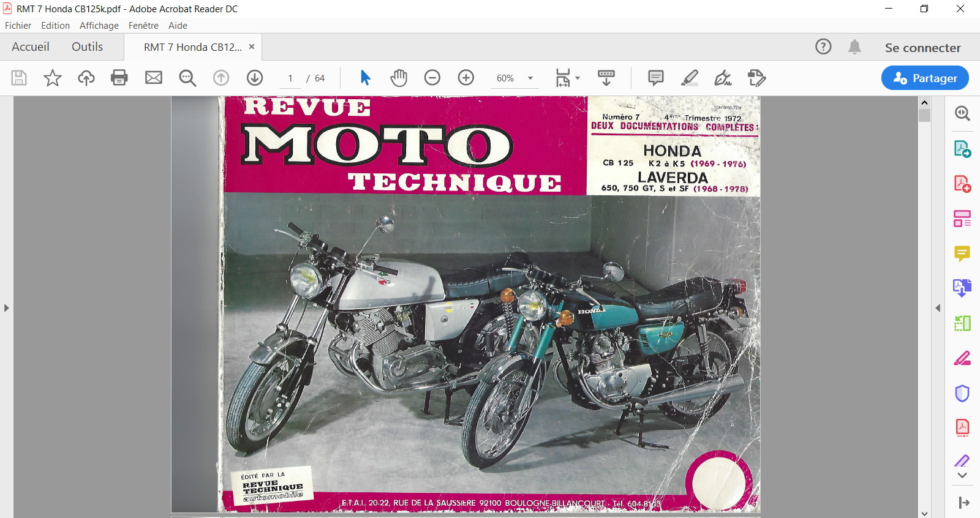Screen dimensions: 980x518
Task: Open the translate-style tool in right pane
Action: tap(962, 288)
